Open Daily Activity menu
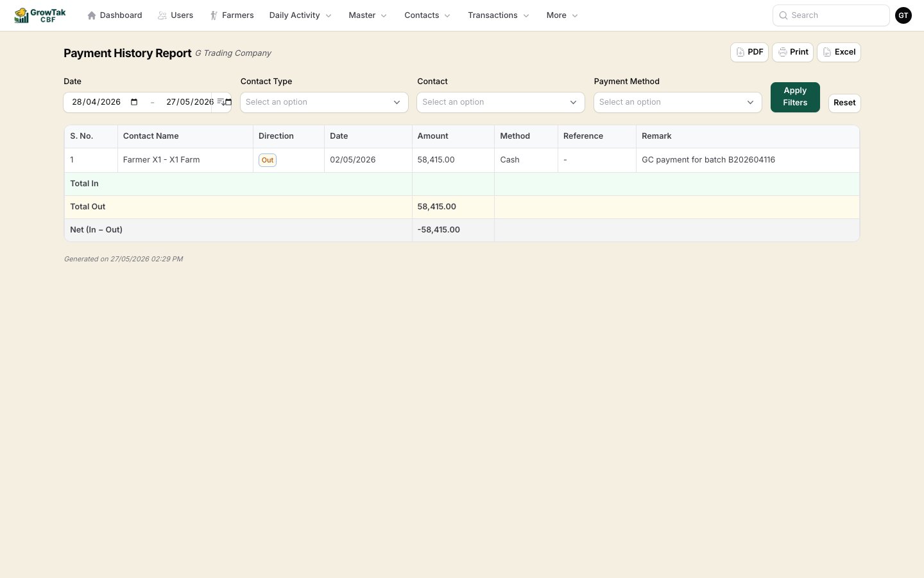The height and width of the screenshot is (578, 924). point(300,15)
